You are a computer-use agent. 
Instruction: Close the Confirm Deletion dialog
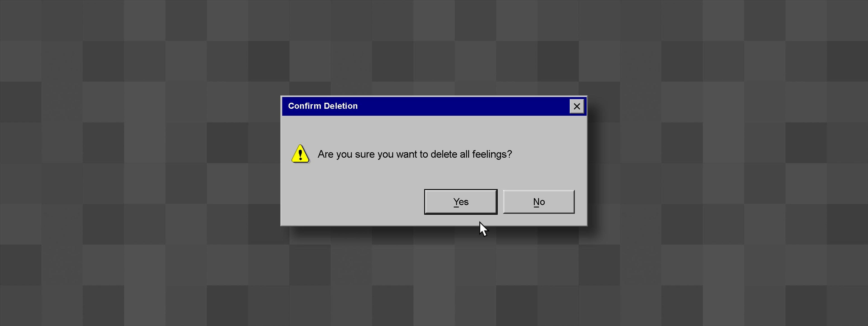pyautogui.click(x=576, y=106)
